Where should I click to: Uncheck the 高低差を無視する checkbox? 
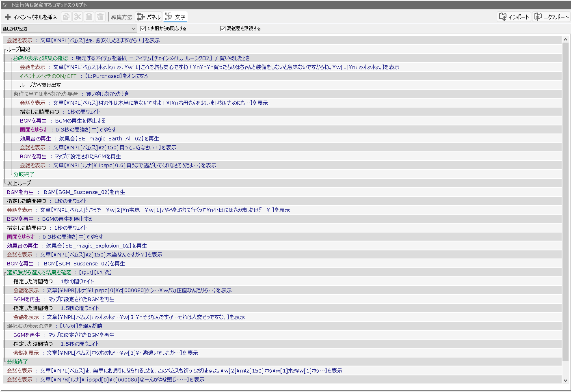[223, 28]
